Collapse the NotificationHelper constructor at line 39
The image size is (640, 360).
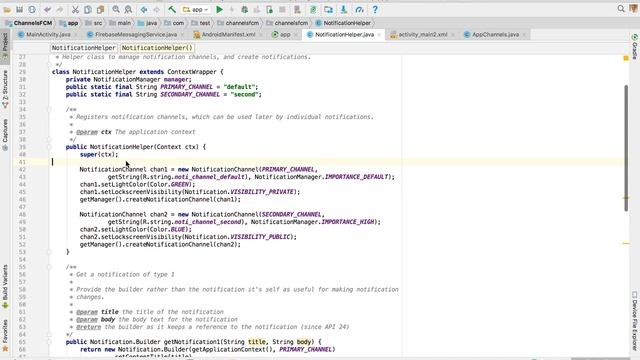[49, 147]
